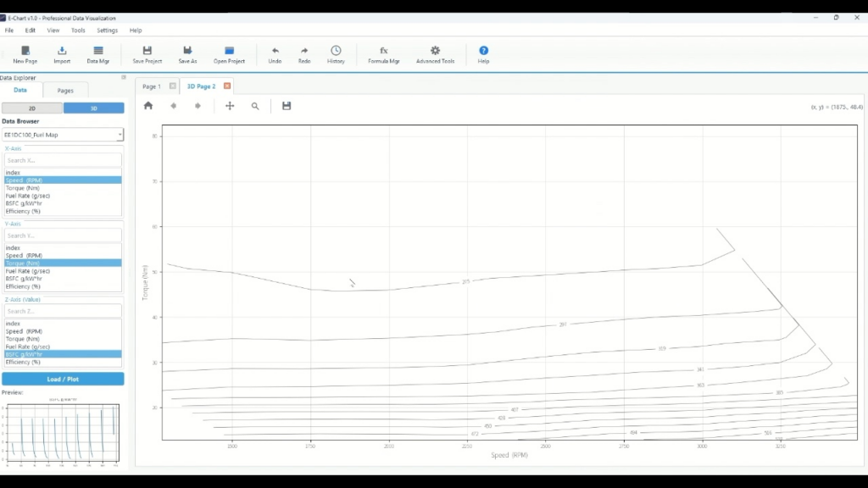The height and width of the screenshot is (488, 868).
Task: Click the Search X... input field
Action: point(64,160)
